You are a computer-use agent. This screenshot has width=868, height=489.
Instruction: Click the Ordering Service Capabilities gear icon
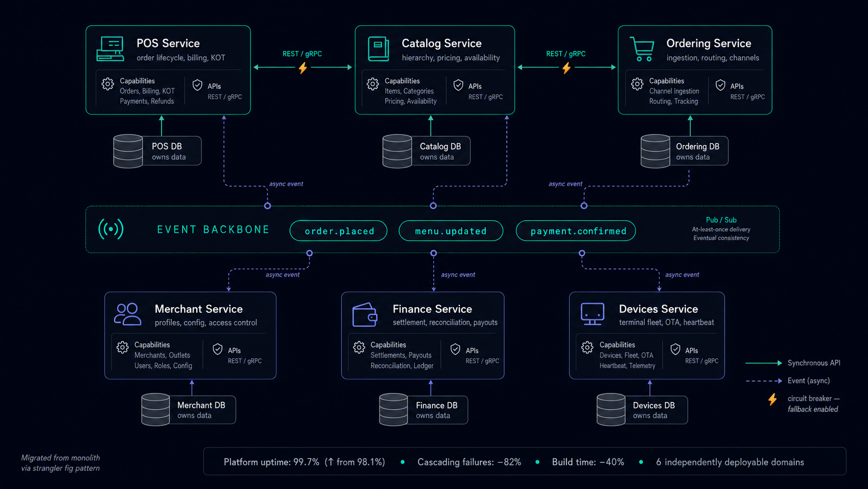click(638, 84)
